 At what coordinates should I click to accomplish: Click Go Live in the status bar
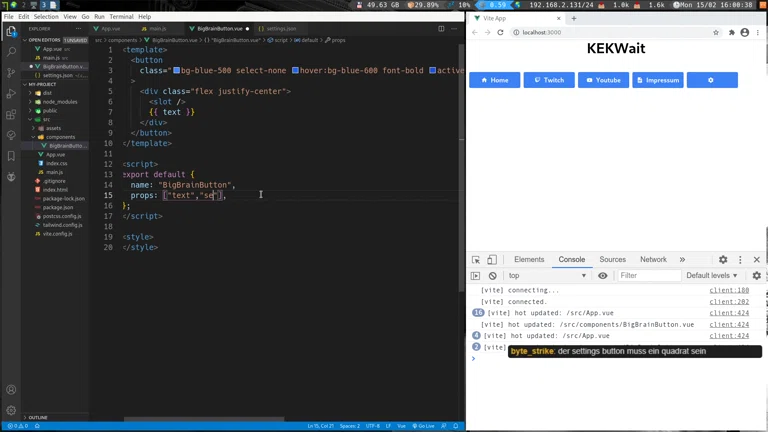424,426
